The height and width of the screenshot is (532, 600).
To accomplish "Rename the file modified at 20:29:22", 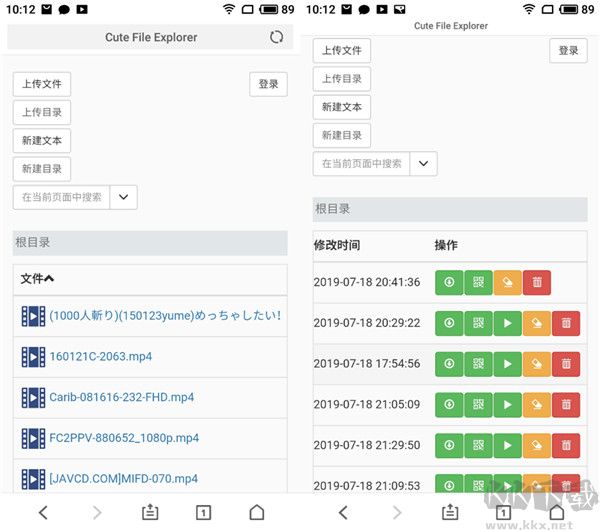I will click(x=537, y=323).
